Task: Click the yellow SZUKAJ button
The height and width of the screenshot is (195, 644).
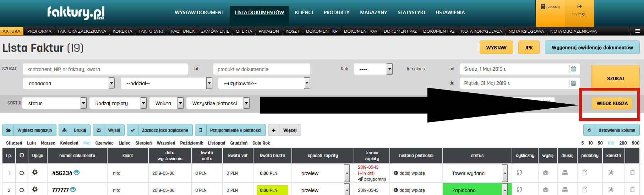Action: [615, 78]
